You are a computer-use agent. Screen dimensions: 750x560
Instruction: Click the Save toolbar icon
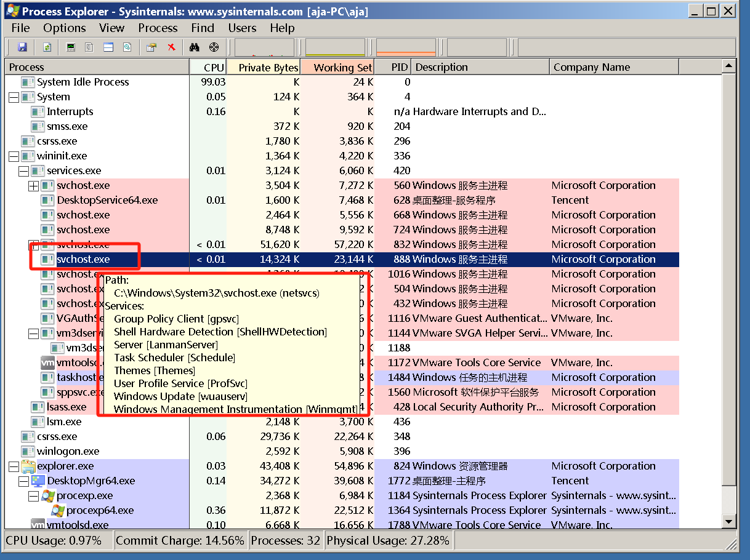(x=23, y=47)
